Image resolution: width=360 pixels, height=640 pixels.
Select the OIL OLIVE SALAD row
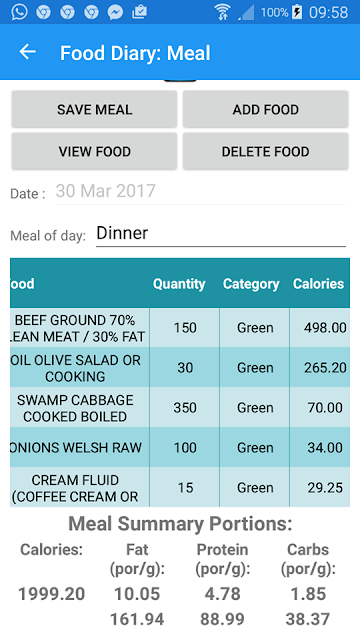click(x=180, y=367)
